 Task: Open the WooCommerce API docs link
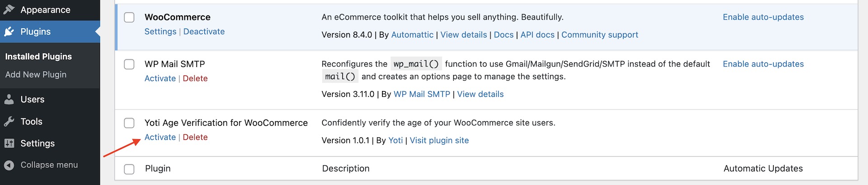pyautogui.click(x=538, y=35)
